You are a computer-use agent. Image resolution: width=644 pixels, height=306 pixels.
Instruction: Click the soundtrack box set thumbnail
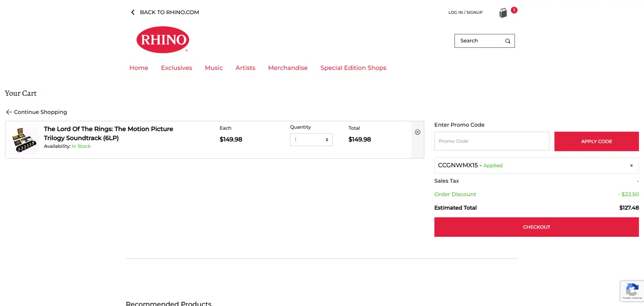(24, 140)
